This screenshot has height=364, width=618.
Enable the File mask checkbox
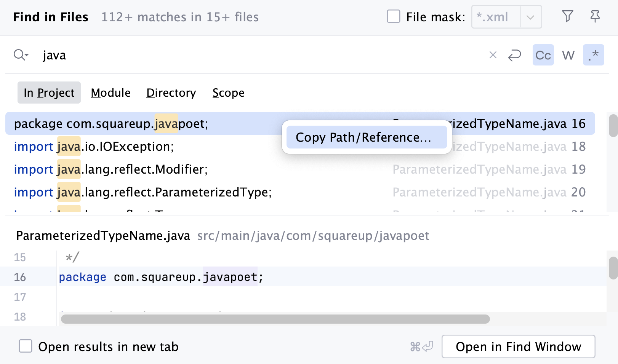394,17
